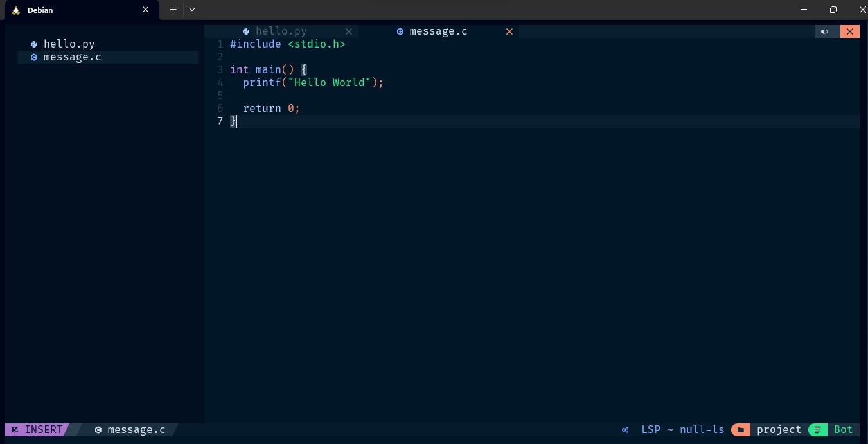
Task: Close the Debian terminal tab
Action: point(146,10)
